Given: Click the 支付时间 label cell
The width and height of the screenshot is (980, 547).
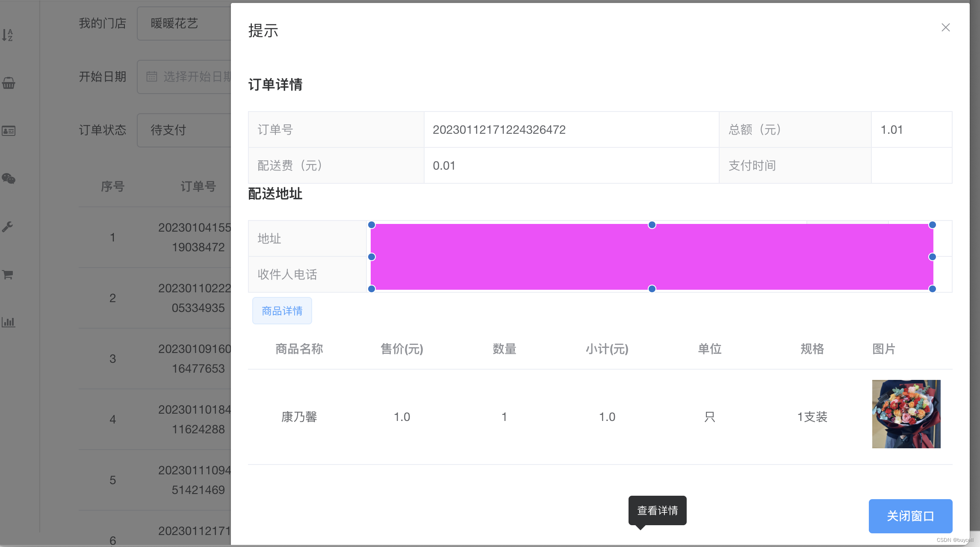Looking at the screenshot, I should click(795, 165).
